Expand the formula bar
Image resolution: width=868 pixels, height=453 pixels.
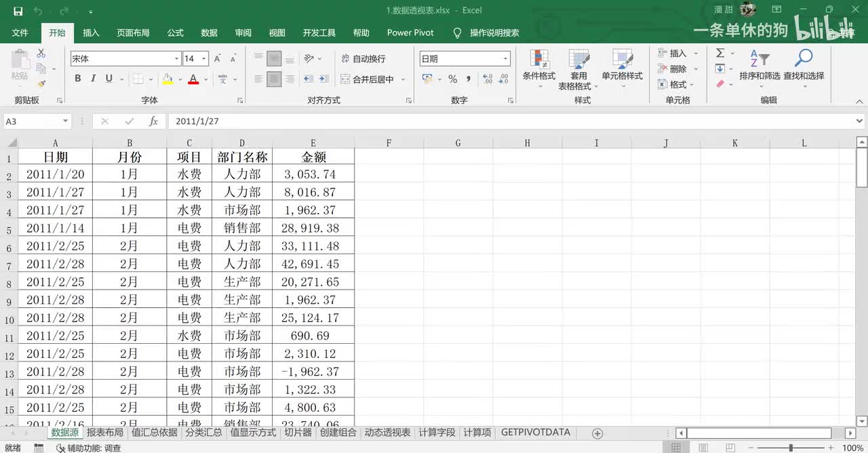(x=860, y=121)
